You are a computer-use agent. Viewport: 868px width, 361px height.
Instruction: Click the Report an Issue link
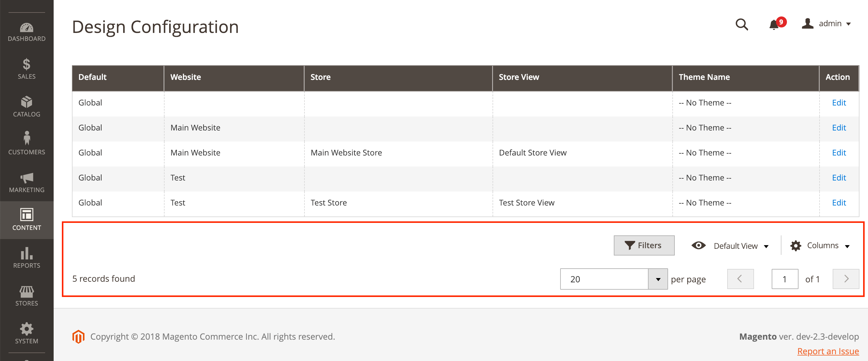pyautogui.click(x=828, y=351)
